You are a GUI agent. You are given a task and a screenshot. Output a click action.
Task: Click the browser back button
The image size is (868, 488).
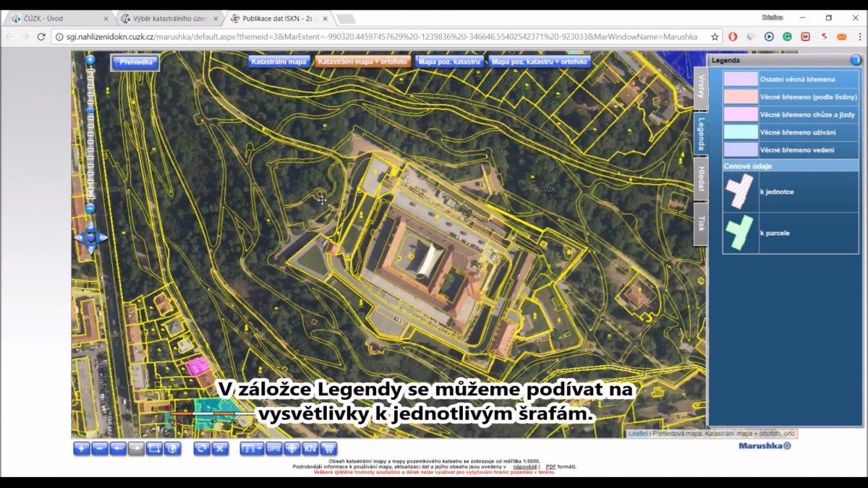(9, 36)
